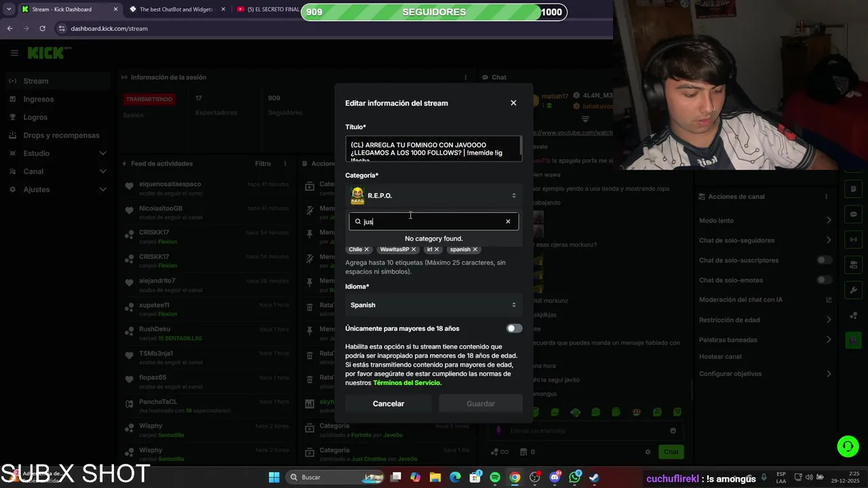Click Filtro in Feed de actividades
The image size is (868, 488).
click(262, 163)
